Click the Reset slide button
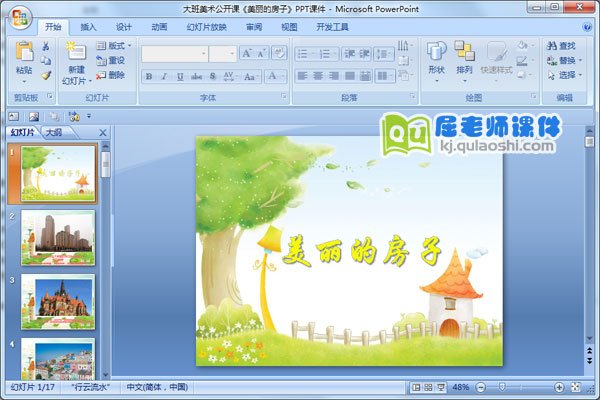The image size is (600, 400). pos(111,60)
